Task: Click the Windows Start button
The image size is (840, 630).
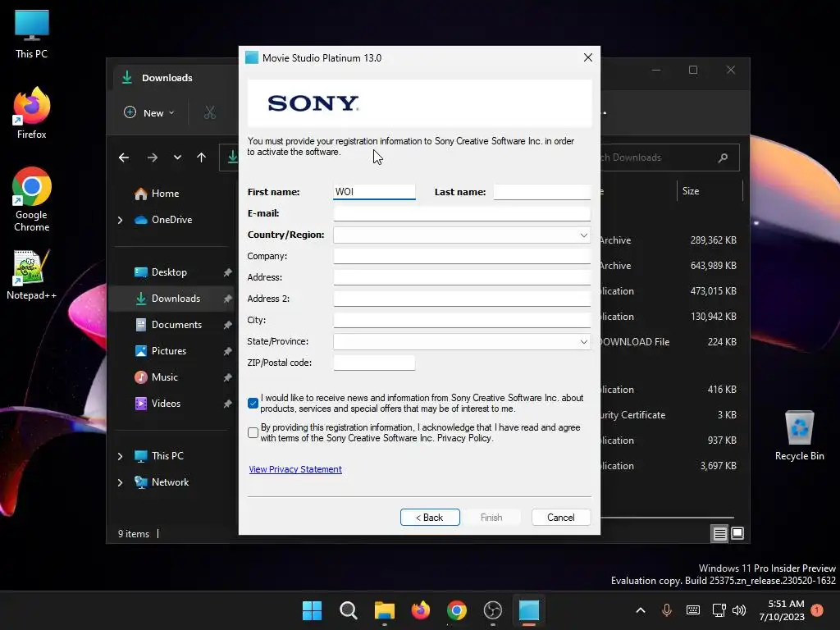Action: [312, 610]
